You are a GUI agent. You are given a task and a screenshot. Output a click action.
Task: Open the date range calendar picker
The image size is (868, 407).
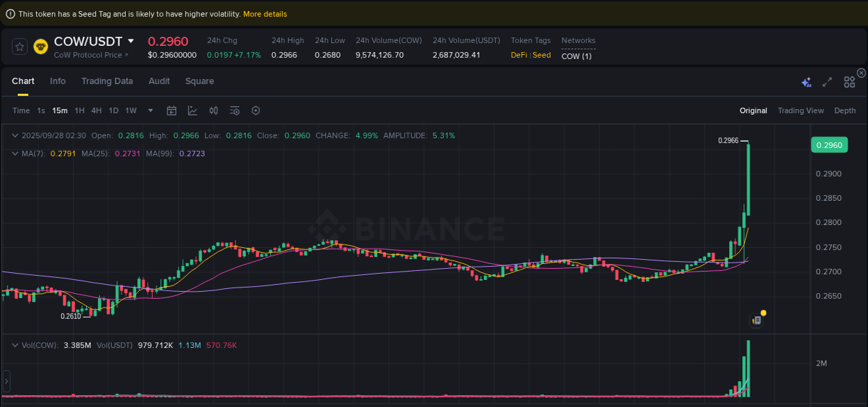172,110
